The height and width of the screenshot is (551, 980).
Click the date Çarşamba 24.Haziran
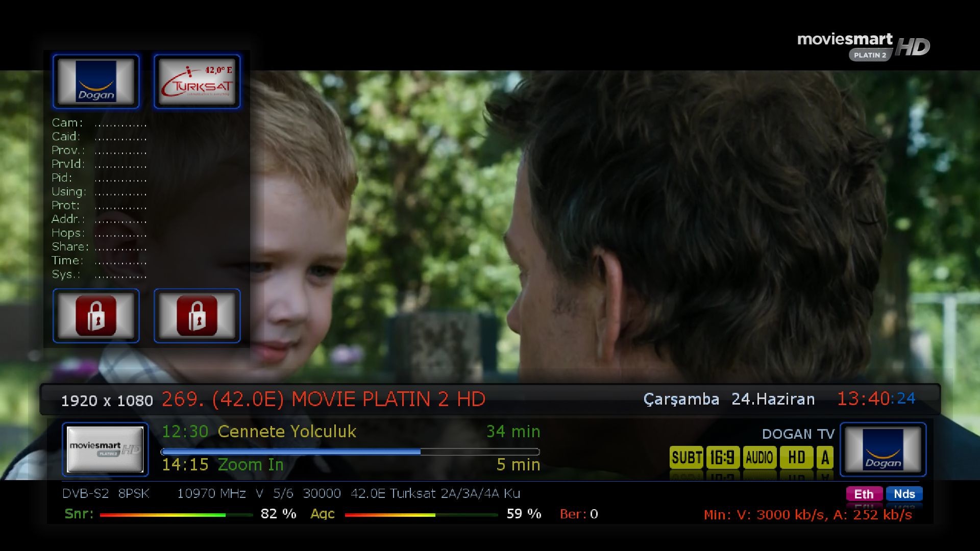729,399
